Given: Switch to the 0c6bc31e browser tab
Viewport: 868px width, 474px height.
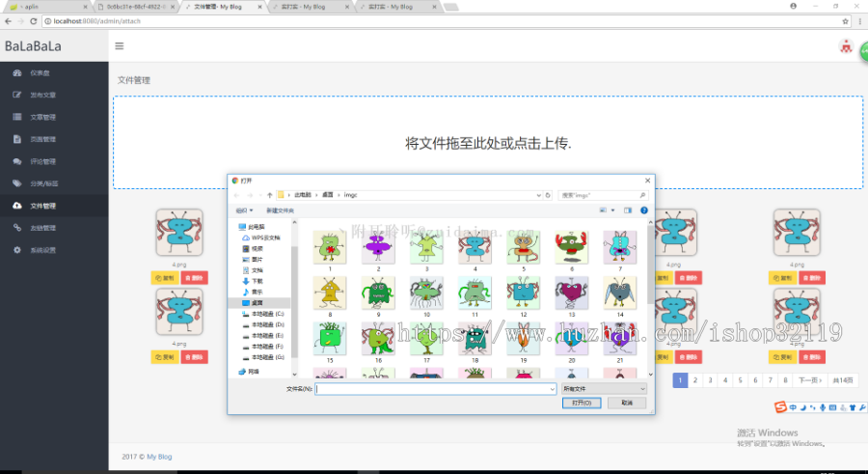Looking at the screenshot, I should [x=136, y=7].
